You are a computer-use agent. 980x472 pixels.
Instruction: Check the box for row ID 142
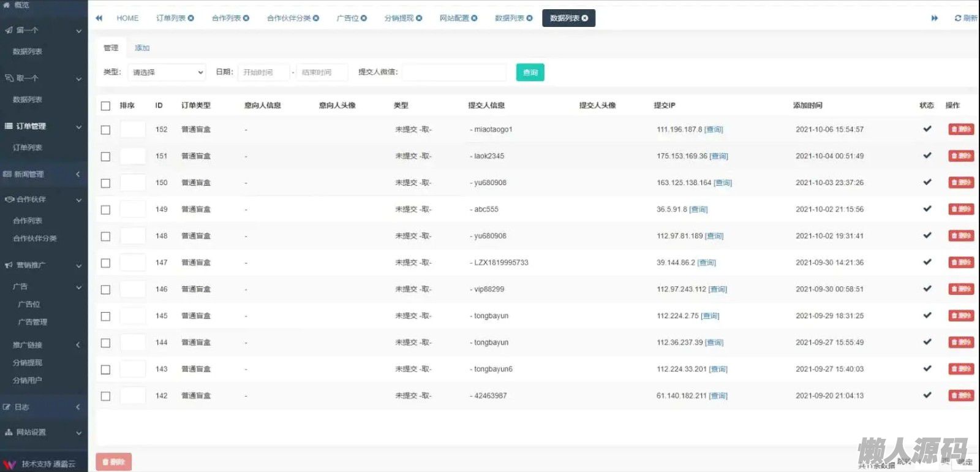[105, 397]
